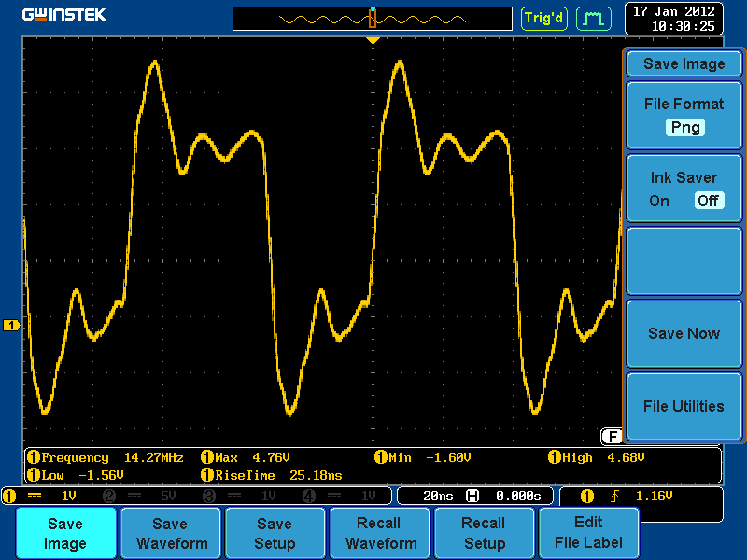Click the RiseTime 25.18ns measurement

pyautogui.click(x=271, y=475)
